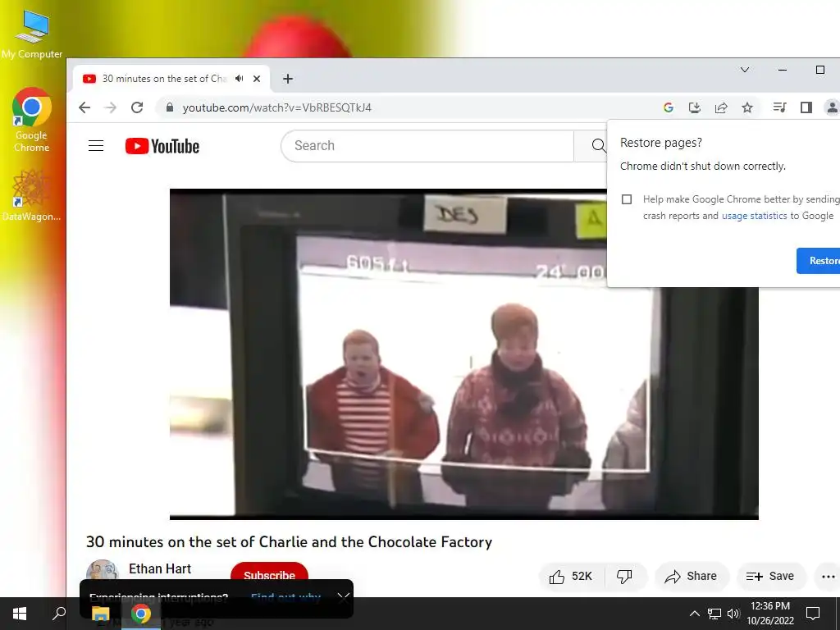Share this page icon in address bar
Screen dimensions: 840x630
coord(721,107)
